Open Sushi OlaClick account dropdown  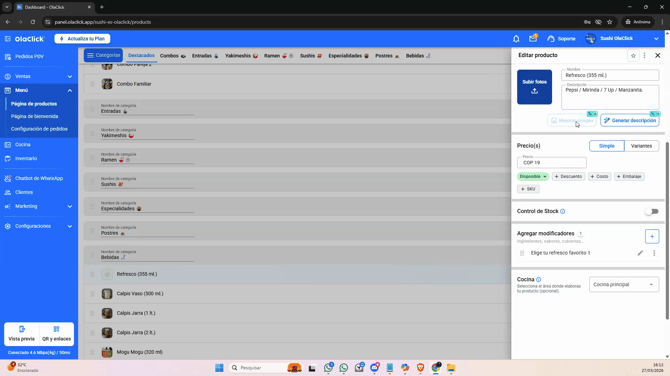click(x=622, y=38)
